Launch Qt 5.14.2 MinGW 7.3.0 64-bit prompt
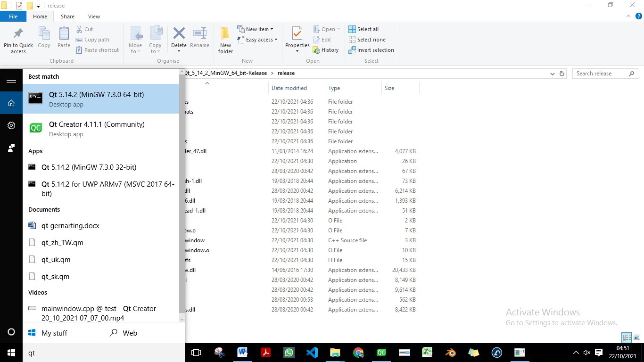The image size is (644, 362). click(x=97, y=99)
